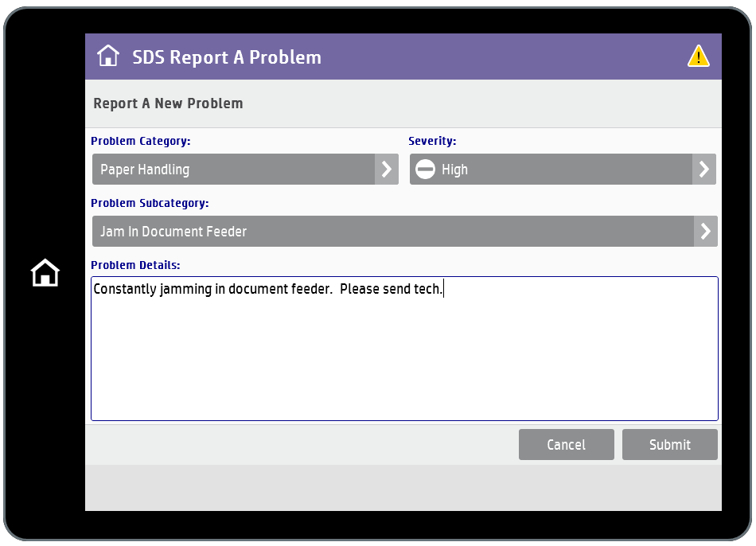Cancel the problem report

[x=566, y=445]
